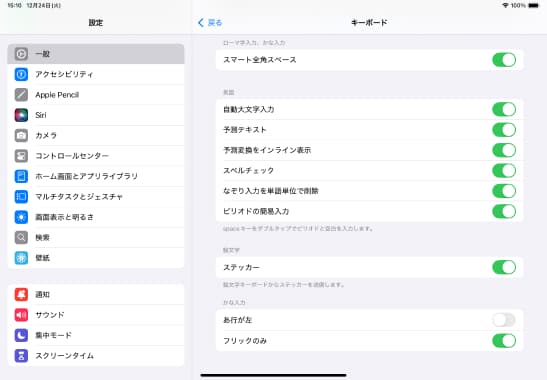Enable the あ行が左 switch
Screen dimensions: 547x380
pyautogui.click(x=504, y=320)
